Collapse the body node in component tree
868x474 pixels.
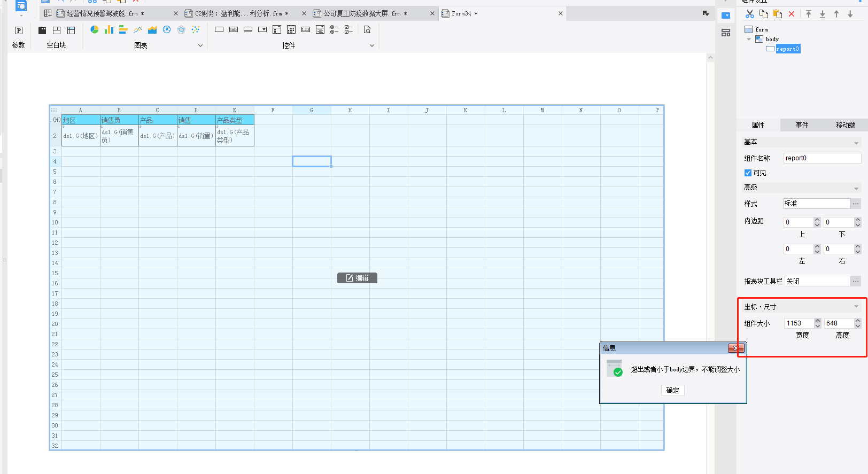[x=749, y=39]
